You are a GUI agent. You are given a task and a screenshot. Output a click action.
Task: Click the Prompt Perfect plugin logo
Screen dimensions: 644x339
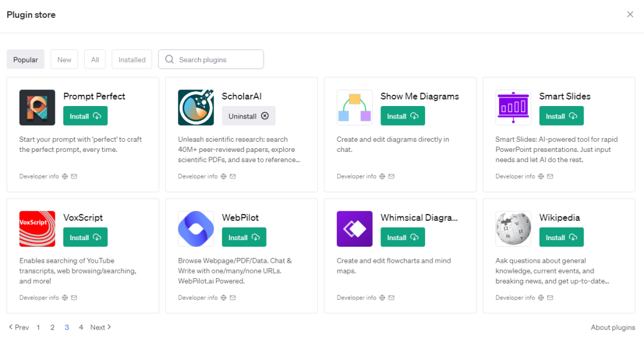pyautogui.click(x=37, y=108)
